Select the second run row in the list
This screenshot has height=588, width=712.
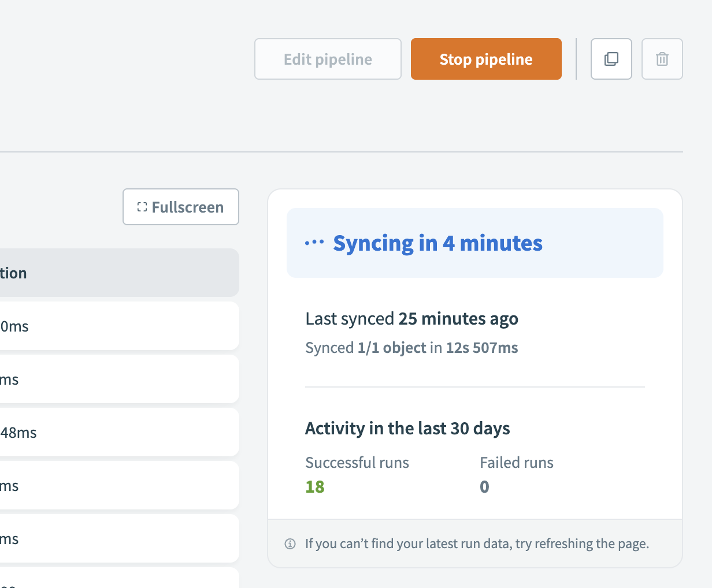click(x=116, y=379)
